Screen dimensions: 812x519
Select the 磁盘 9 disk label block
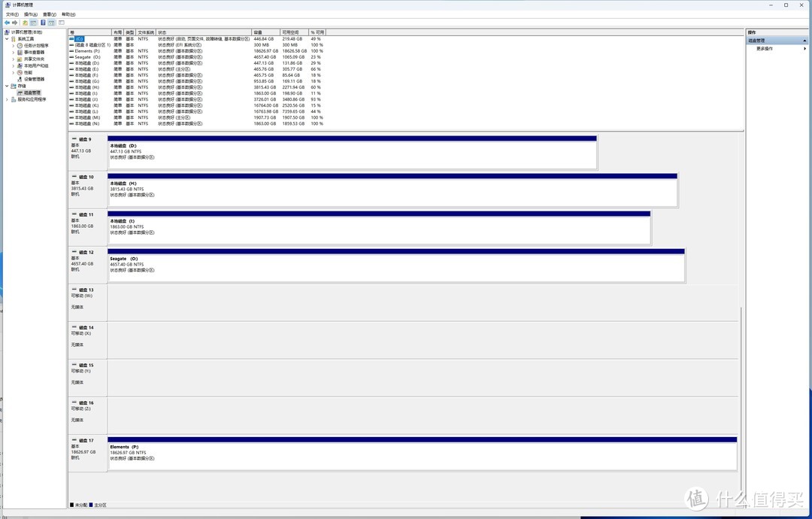tap(87, 152)
